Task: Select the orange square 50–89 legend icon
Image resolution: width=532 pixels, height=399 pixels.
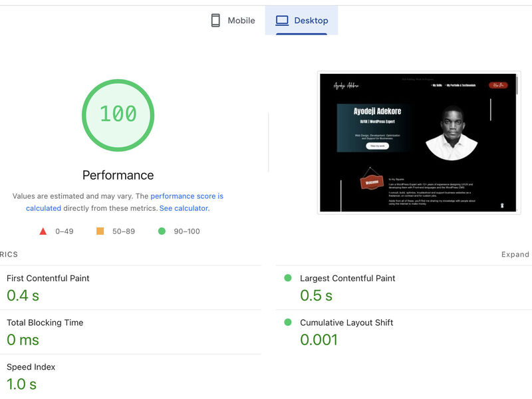Action: 101,231
